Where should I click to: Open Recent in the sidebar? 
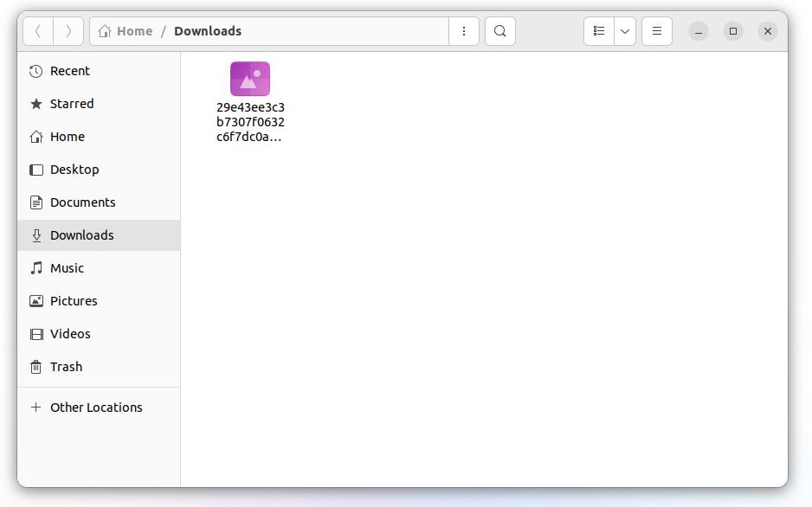(x=69, y=71)
